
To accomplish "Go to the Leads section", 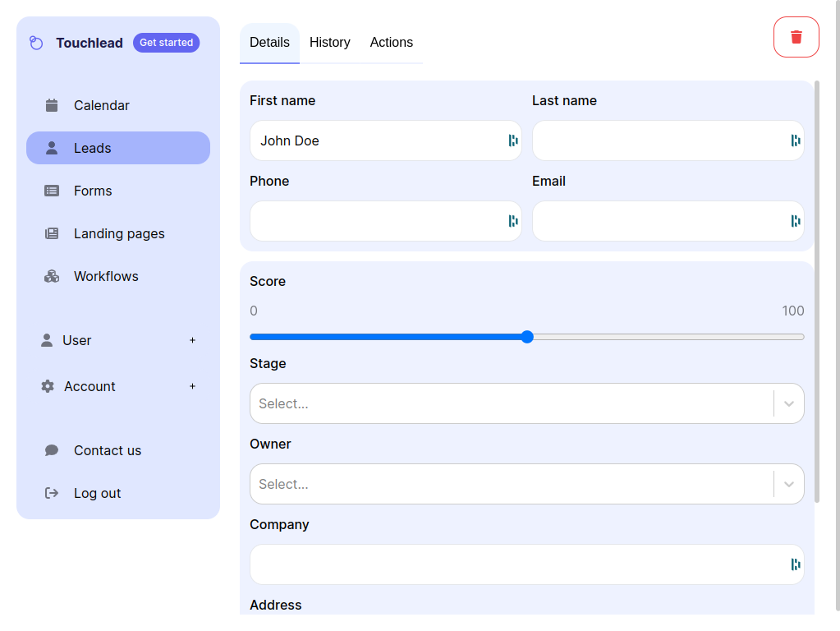I will [118, 148].
